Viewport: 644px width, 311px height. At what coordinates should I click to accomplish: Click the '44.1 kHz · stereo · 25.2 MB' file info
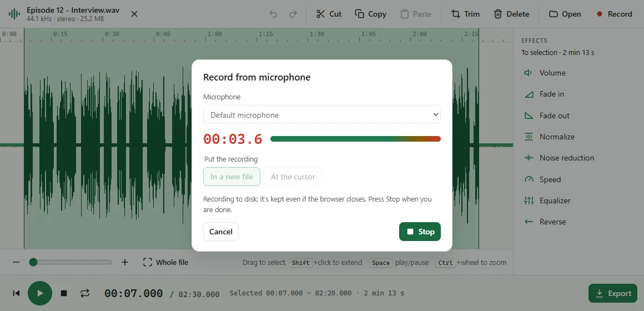tap(66, 19)
